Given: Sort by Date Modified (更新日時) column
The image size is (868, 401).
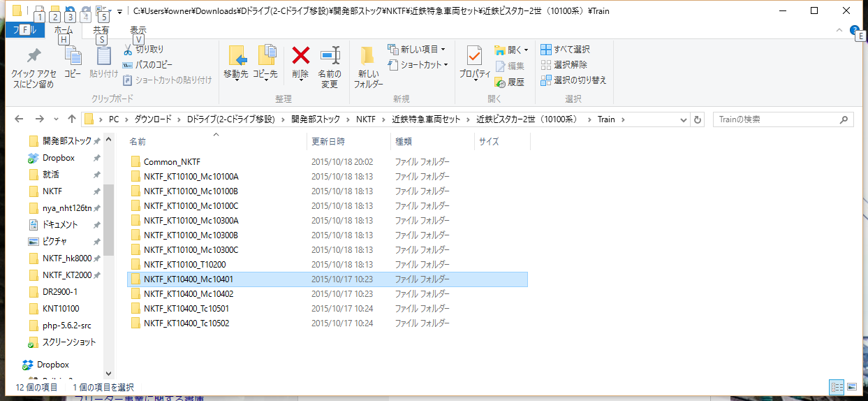Looking at the screenshot, I should [349, 141].
